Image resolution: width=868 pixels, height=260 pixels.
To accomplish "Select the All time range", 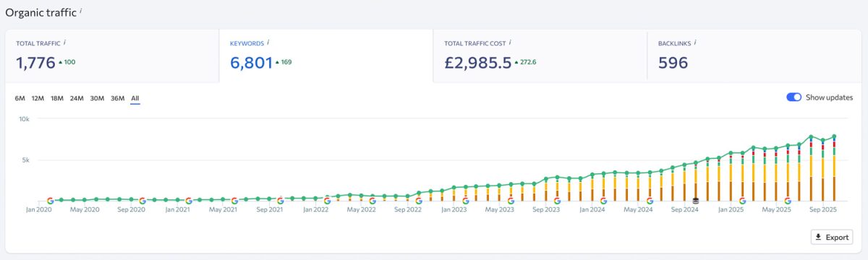I will (135, 98).
